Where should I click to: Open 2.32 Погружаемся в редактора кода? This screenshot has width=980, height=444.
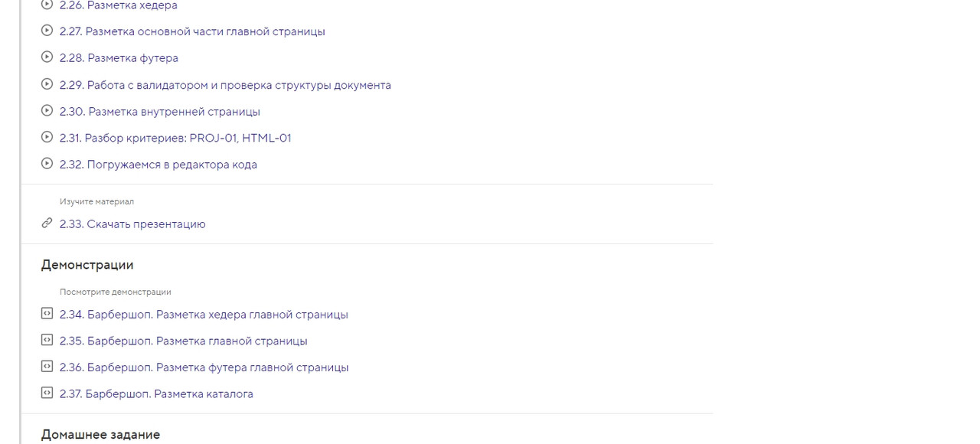[x=158, y=165]
